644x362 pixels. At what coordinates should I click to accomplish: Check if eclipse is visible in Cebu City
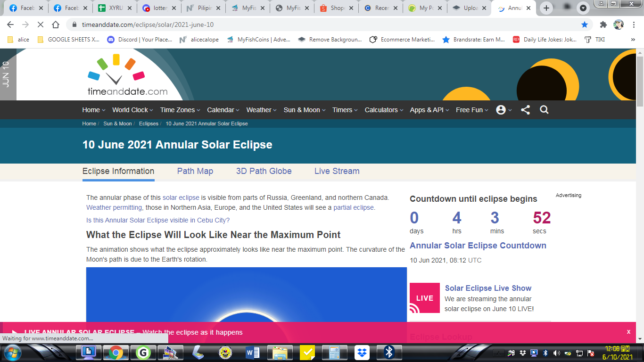[158, 220]
